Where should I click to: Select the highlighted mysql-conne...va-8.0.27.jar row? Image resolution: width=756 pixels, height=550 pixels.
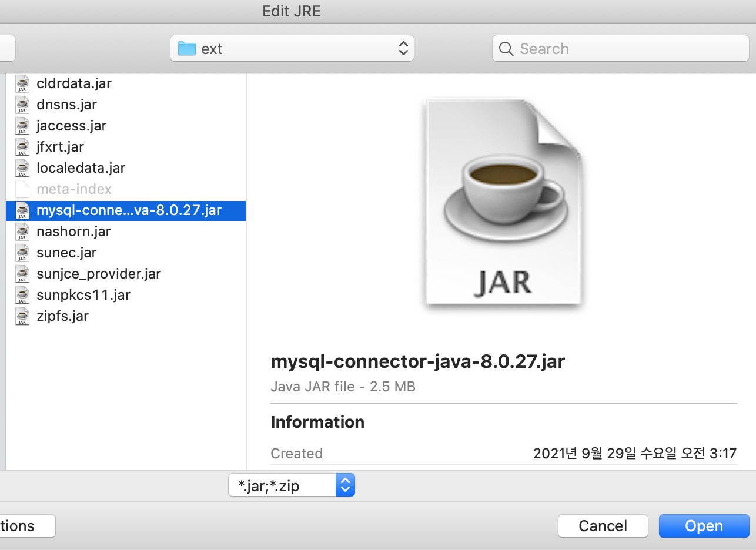[126, 210]
